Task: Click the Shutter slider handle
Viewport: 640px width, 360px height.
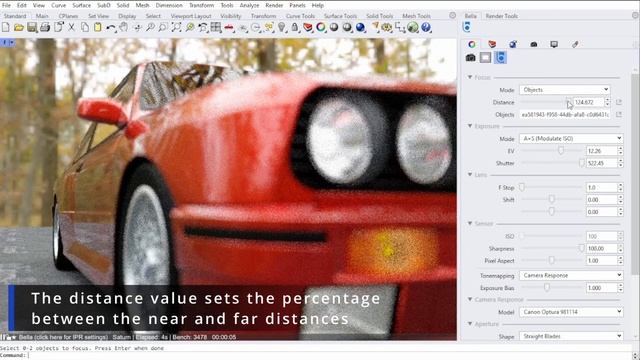Action: click(x=582, y=163)
